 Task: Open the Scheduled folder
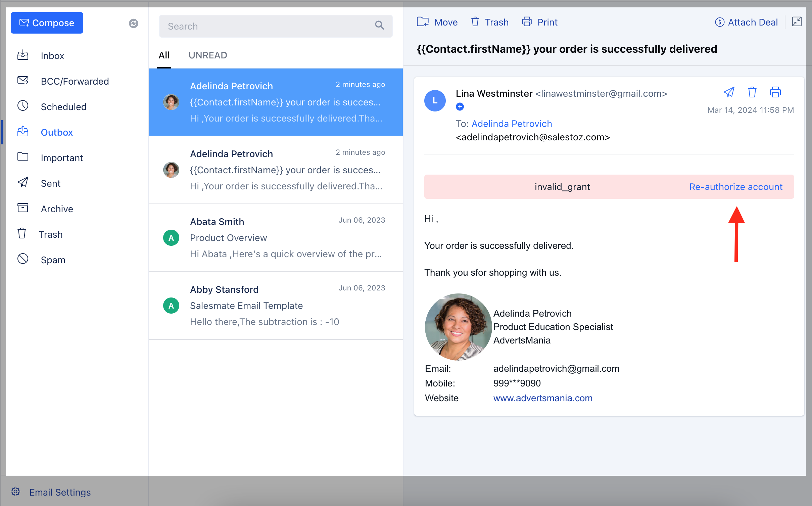[63, 107]
